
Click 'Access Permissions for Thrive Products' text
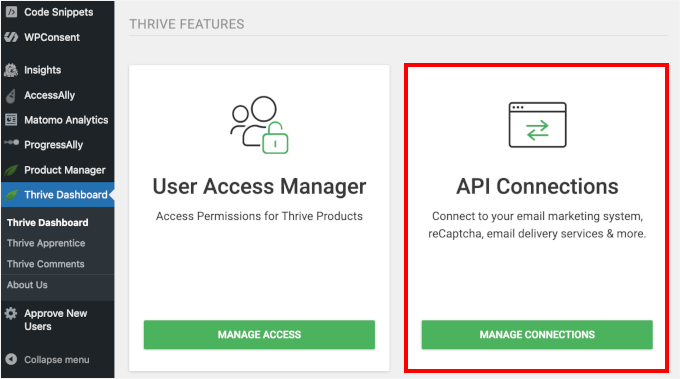pos(259,216)
